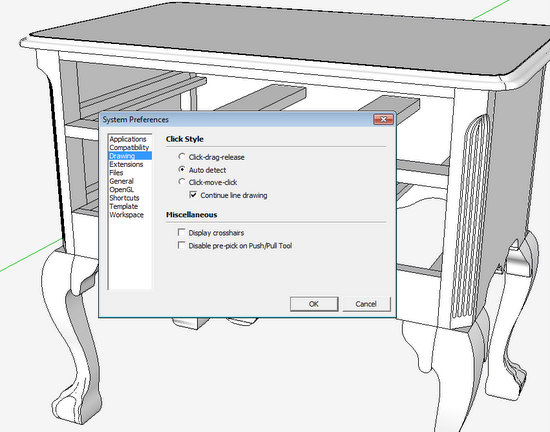Select the Drawing category
This screenshot has width=550, height=432.
[130, 156]
